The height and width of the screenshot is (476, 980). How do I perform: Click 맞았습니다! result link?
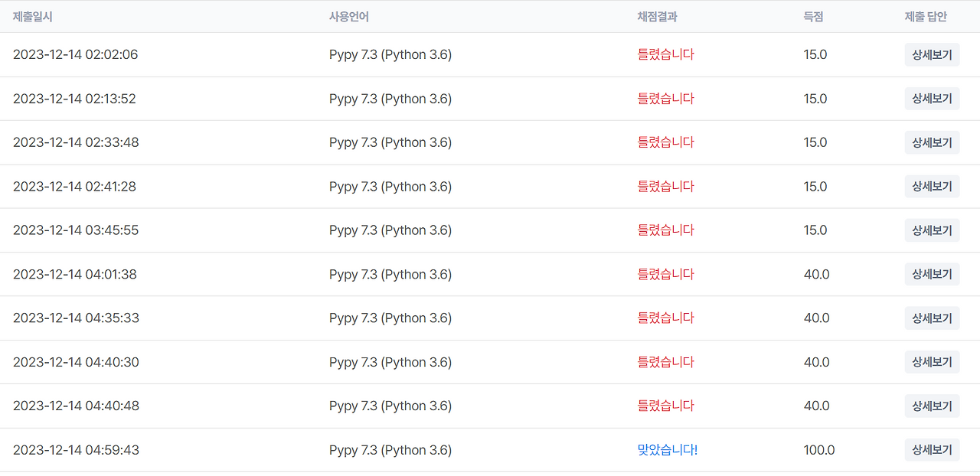pos(666,450)
